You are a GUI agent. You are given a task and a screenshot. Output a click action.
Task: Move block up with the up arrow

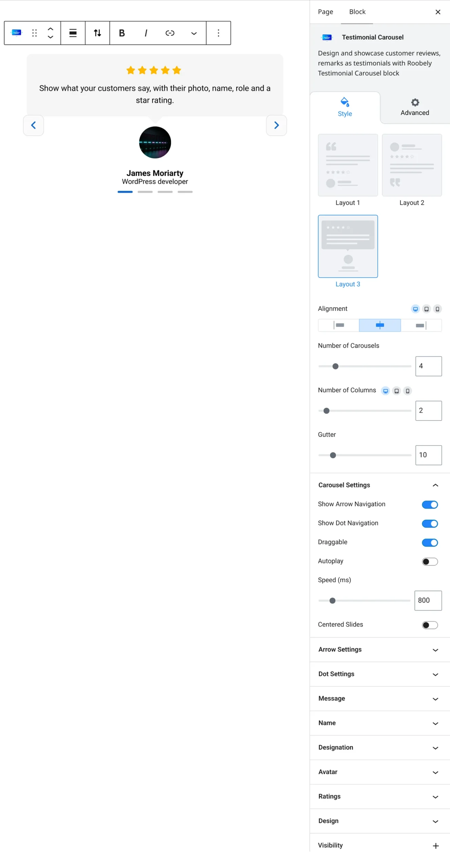50,29
